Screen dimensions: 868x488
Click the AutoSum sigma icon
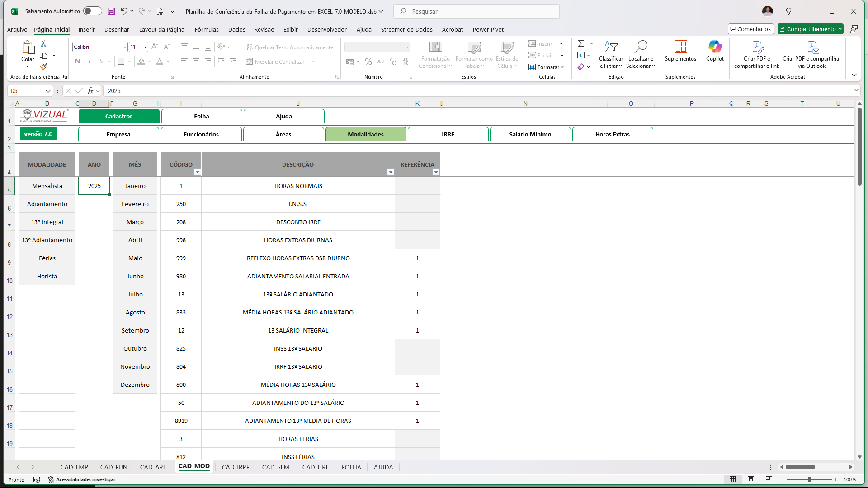pos(581,43)
